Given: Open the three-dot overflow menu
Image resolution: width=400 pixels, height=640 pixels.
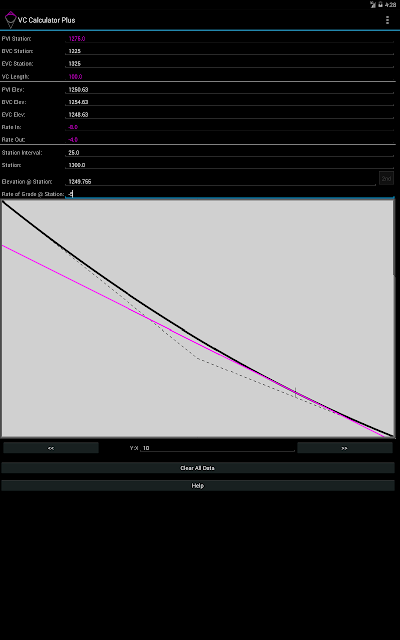Looking at the screenshot, I should (387, 20).
